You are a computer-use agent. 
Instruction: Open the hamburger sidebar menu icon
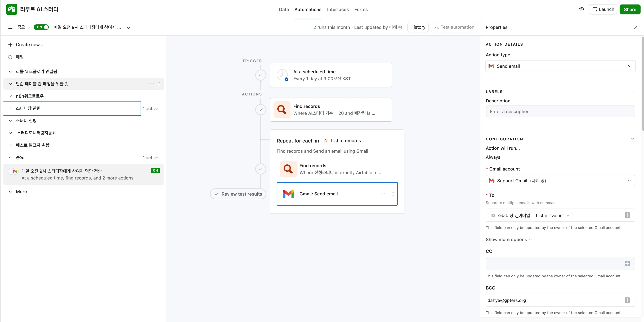click(x=10, y=27)
